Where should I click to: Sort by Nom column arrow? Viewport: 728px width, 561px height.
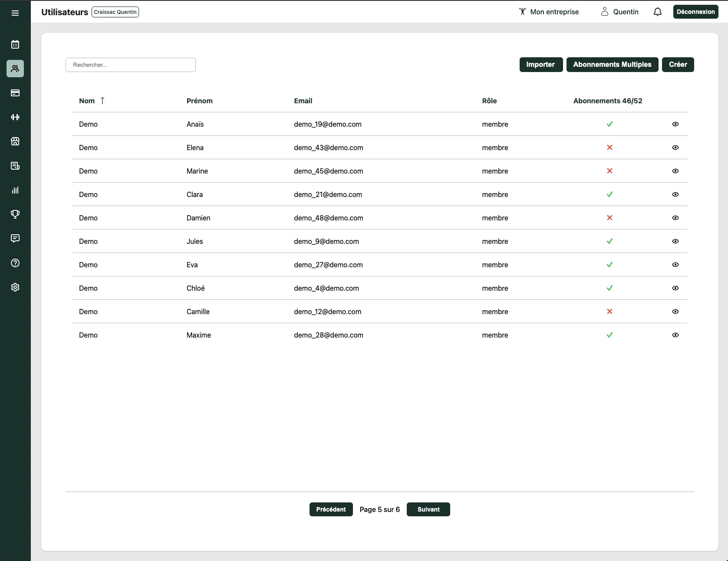pos(102,101)
